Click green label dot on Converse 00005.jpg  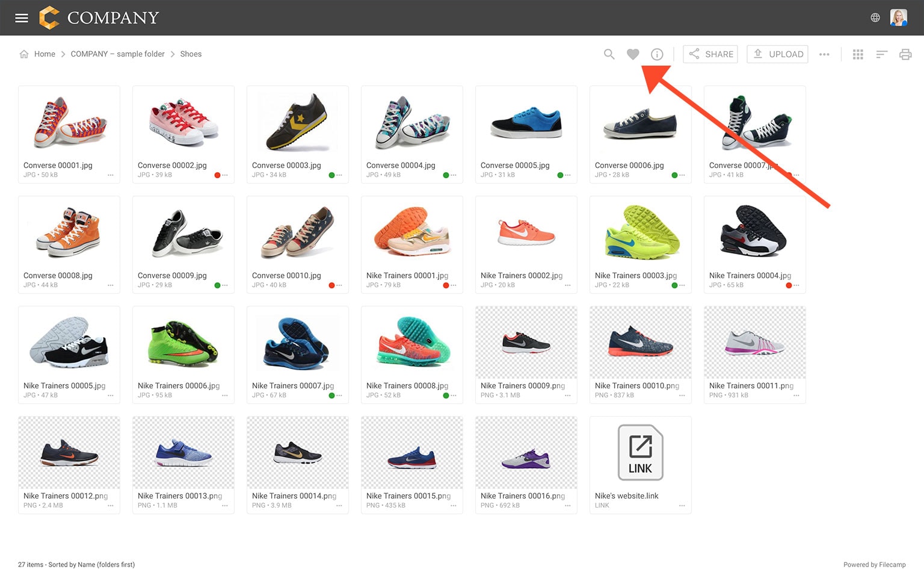click(x=560, y=175)
